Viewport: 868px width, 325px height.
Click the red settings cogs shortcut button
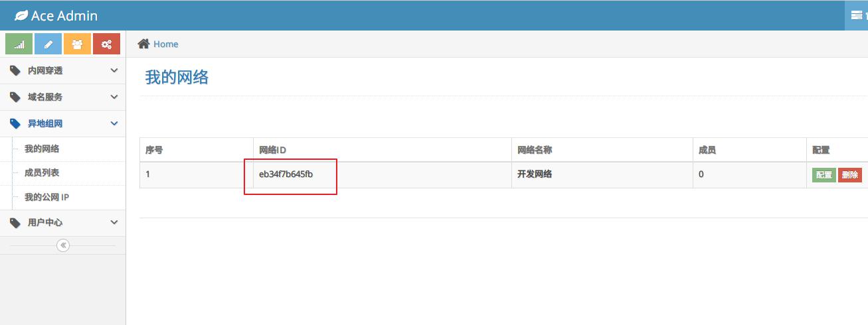click(x=106, y=44)
